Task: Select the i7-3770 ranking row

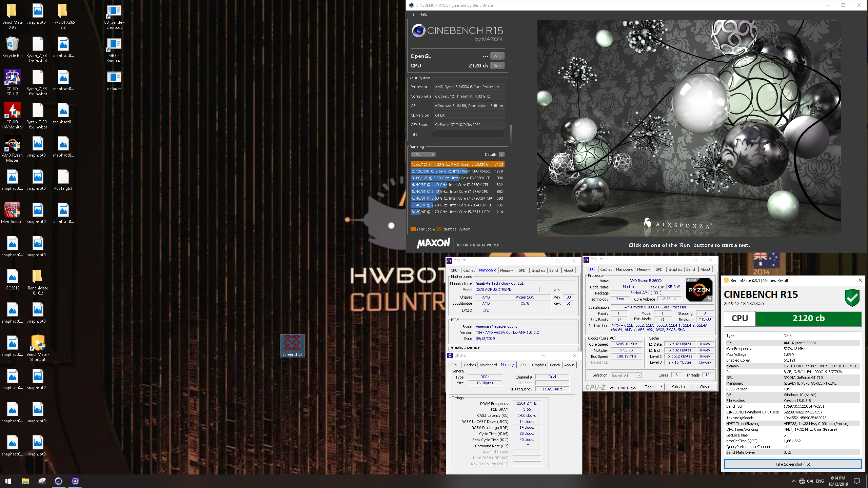Action: pyautogui.click(x=457, y=191)
